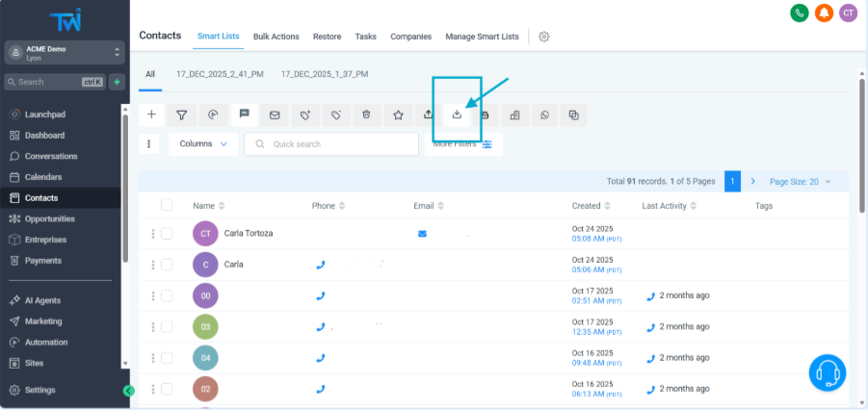This screenshot has width=868, height=410.
Task: Click the delete contacts trash icon
Action: [366, 115]
